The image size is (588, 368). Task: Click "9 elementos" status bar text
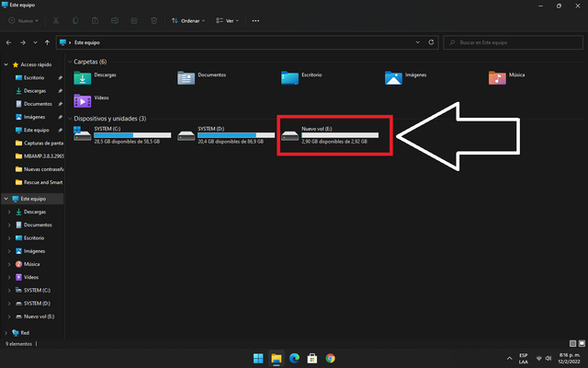18,344
